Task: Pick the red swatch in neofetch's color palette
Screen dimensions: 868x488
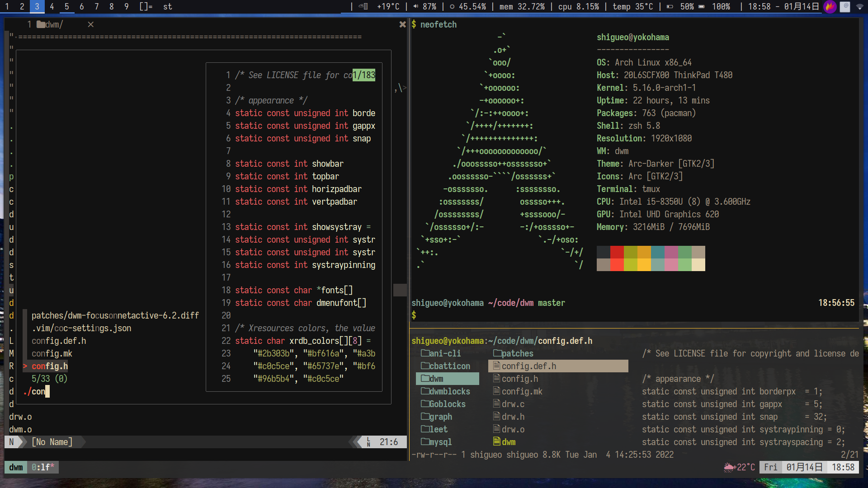Action: tap(617, 252)
